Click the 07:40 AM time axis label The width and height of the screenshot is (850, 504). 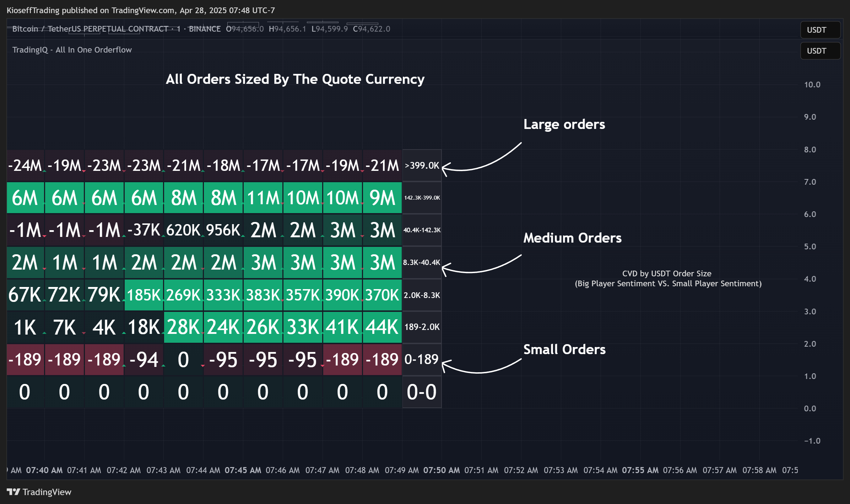44,470
